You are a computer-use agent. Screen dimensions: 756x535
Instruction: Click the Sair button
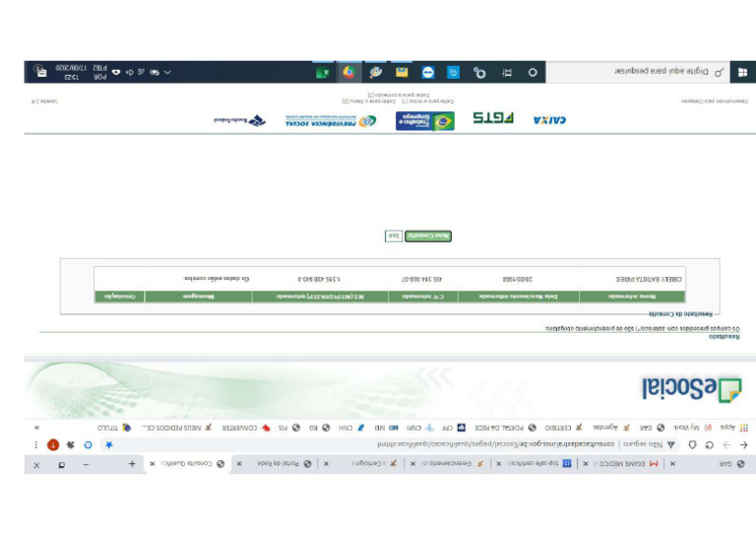point(394,235)
